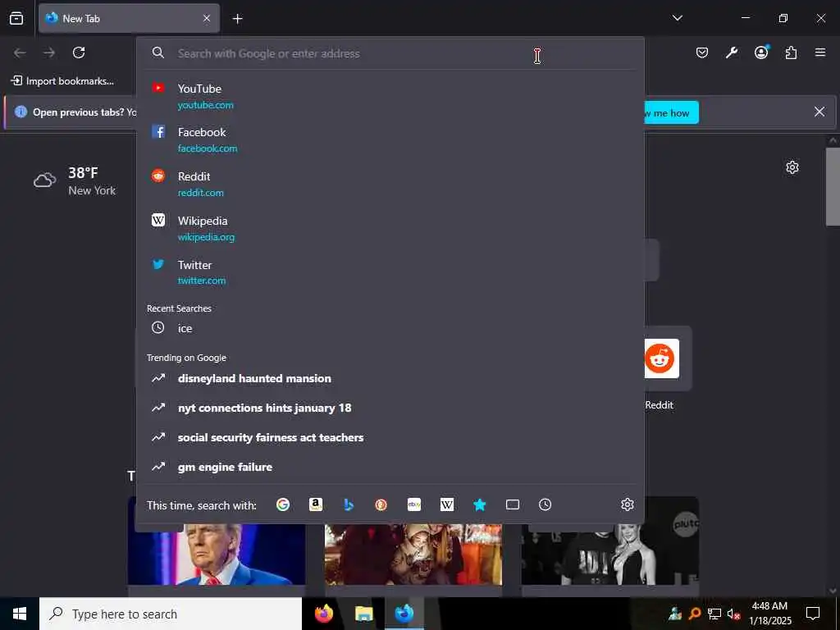
Task: Choose trending 'nyt connections hints january 18'
Action: [390, 408]
